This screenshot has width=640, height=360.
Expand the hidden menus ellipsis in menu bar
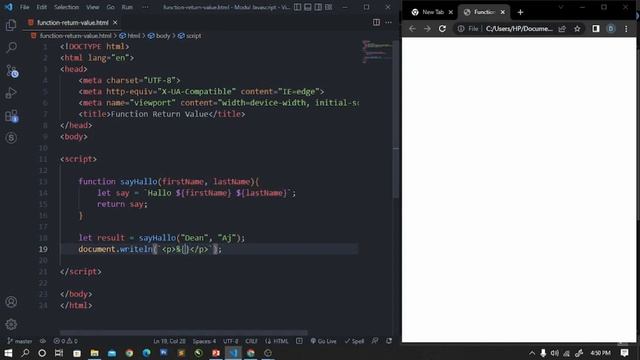coord(145,7)
